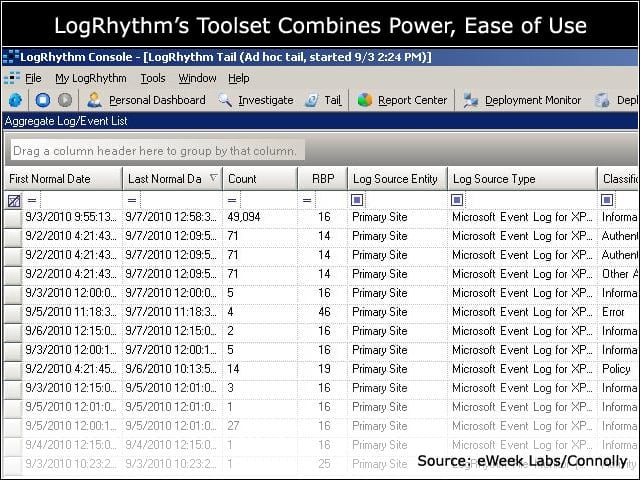Click the Last Normal Date column header
The height and width of the screenshot is (480, 640).
pyautogui.click(x=172, y=179)
